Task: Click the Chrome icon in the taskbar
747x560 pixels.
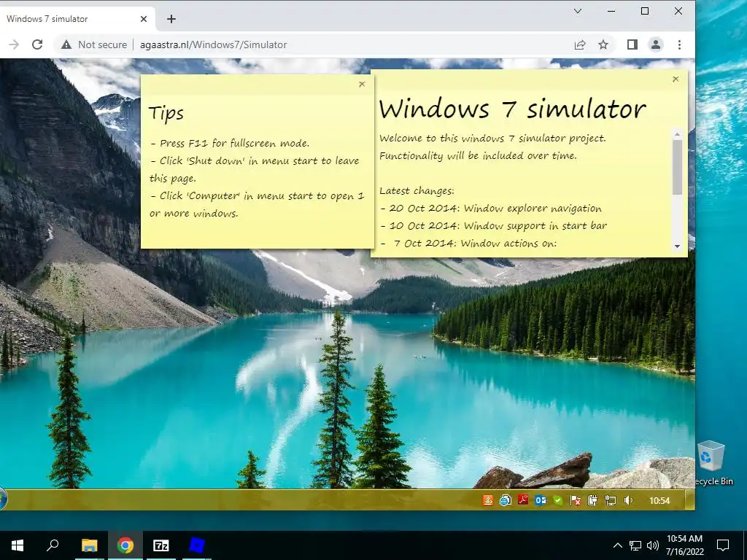Action: pos(125,545)
